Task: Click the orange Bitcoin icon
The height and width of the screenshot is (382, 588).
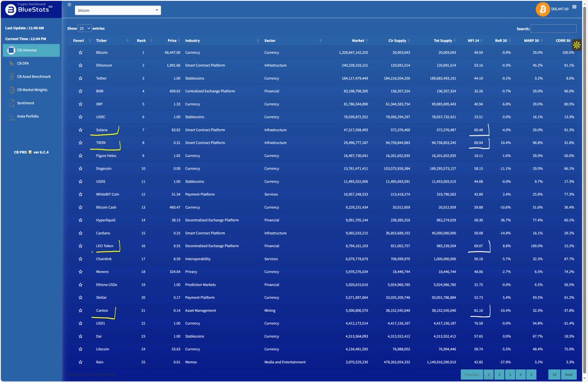Action: [x=542, y=9]
